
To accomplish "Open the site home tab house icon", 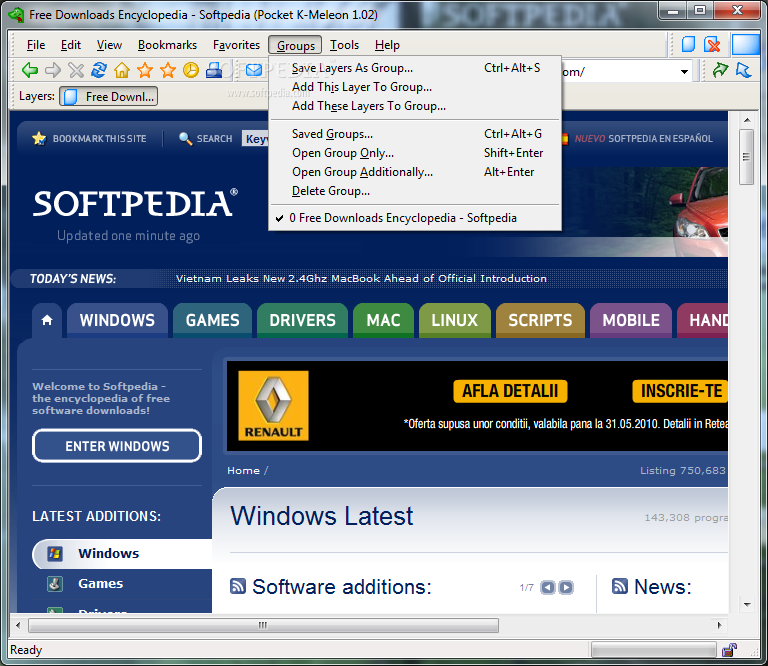I will pos(47,320).
